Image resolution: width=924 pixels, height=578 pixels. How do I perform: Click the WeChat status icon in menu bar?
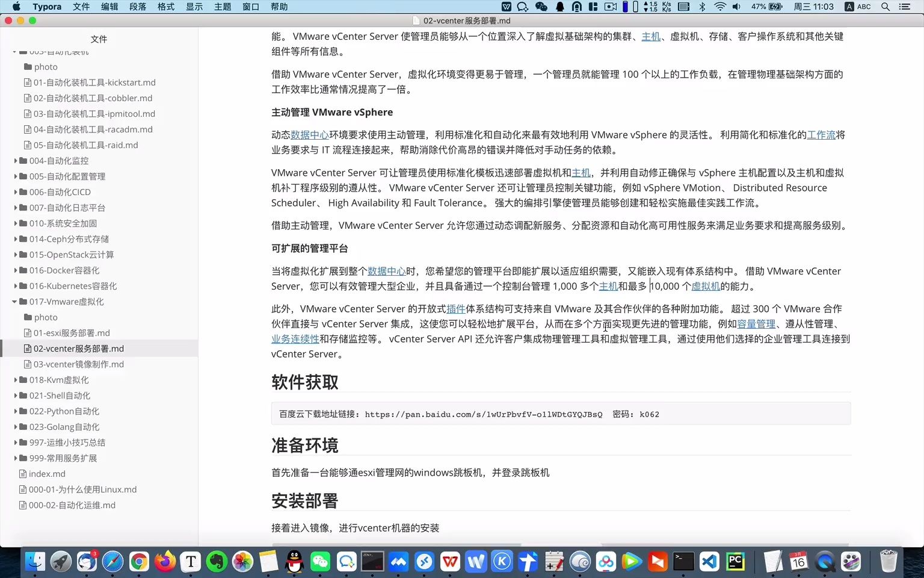tap(541, 7)
